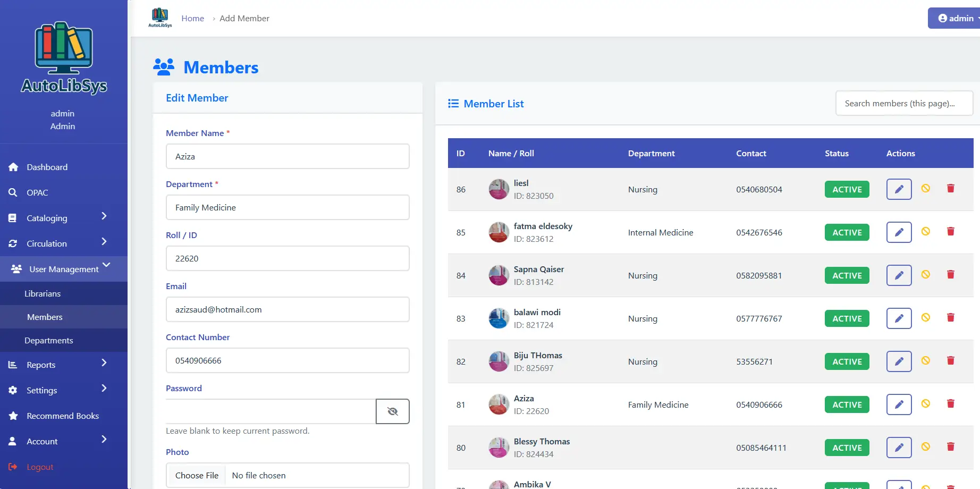Image resolution: width=980 pixels, height=489 pixels.
Task: Delete member fatma eldesoky with trash icon
Action: (950, 232)
